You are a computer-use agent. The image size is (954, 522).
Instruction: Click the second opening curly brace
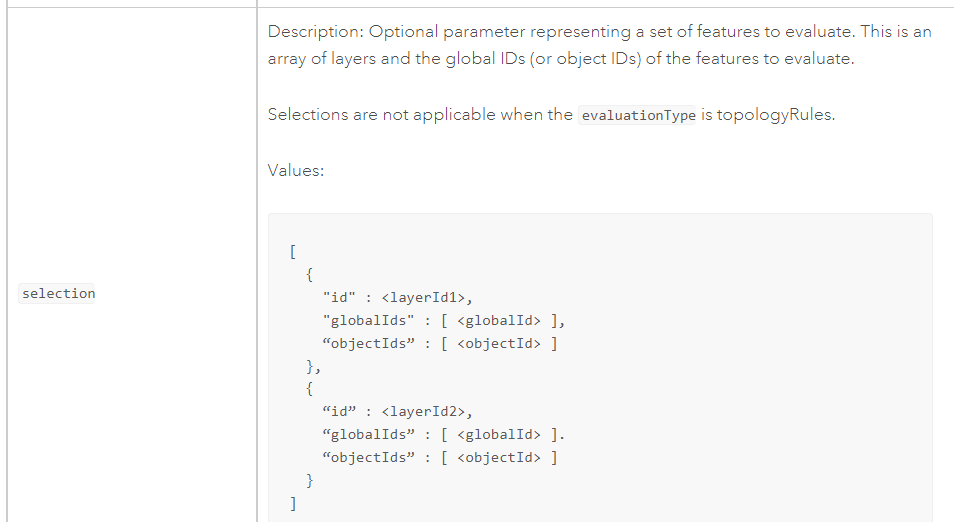click(310, 389)
